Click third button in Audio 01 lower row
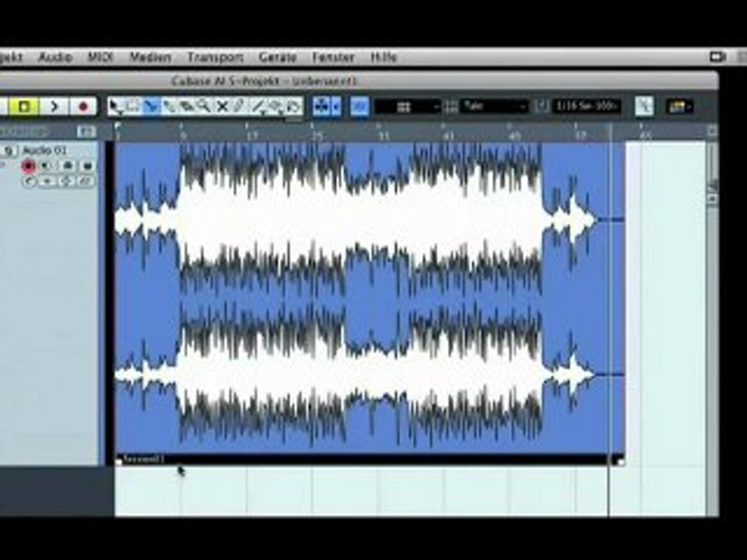 [66, 181]
